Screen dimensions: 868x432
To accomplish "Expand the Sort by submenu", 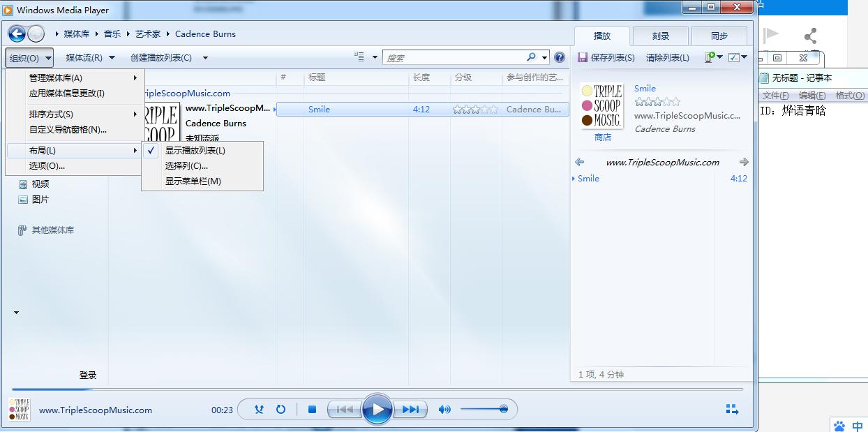I will (75, 114).
